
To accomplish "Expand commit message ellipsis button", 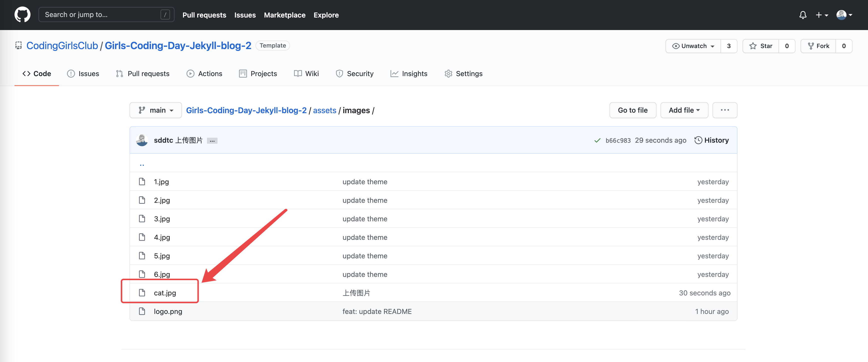I will pyautogui.click(x=212, y=141).
